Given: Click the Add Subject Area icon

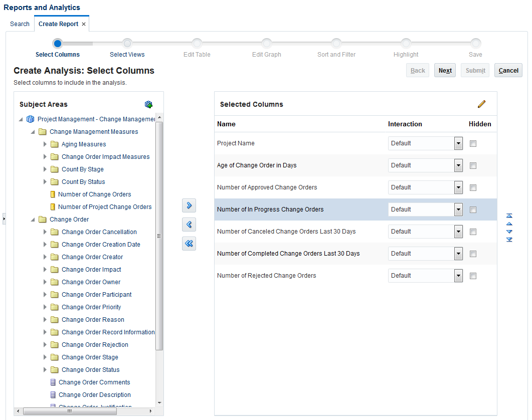Looking at the screenshot, I should coord(148,104).
